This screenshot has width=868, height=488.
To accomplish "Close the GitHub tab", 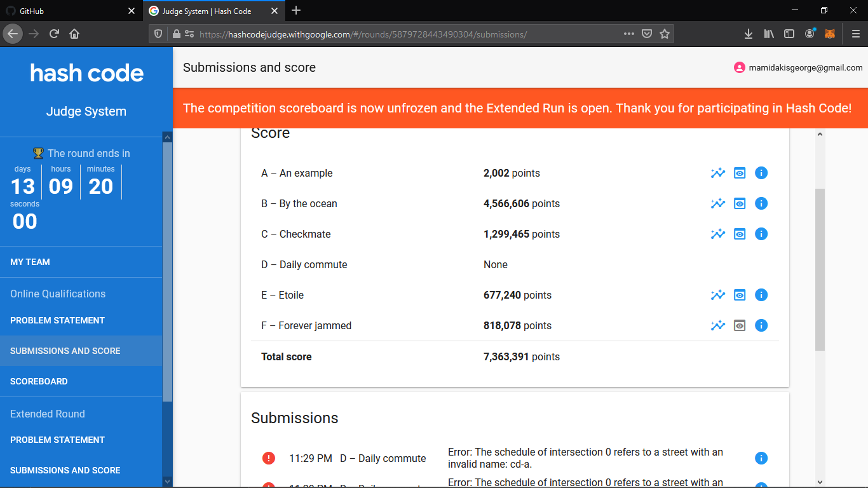I will pos(132,11).
